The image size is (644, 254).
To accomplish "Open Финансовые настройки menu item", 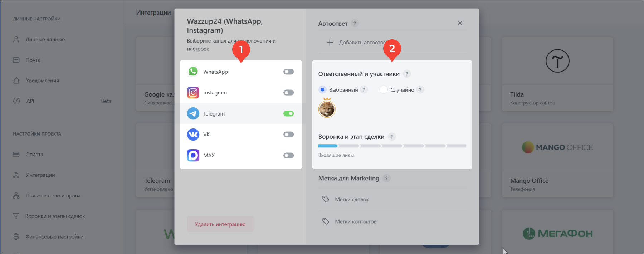I will 54,236.
